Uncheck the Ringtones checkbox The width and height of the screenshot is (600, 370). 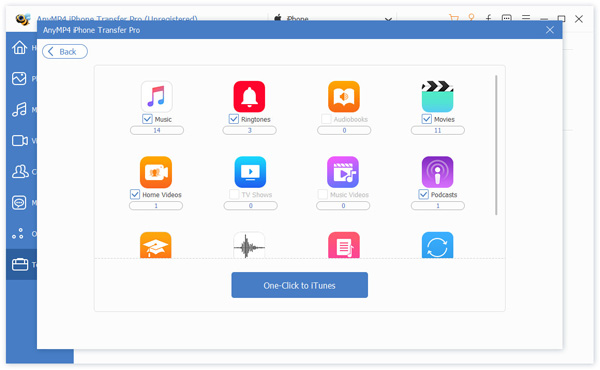tap(233, 119)
